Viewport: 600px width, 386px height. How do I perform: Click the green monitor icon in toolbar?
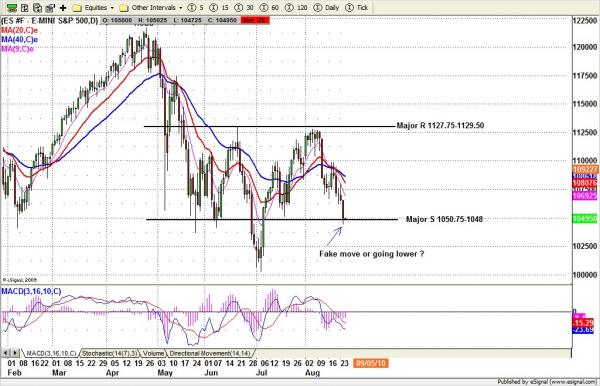pyautogui.click(x=11, y=7)
